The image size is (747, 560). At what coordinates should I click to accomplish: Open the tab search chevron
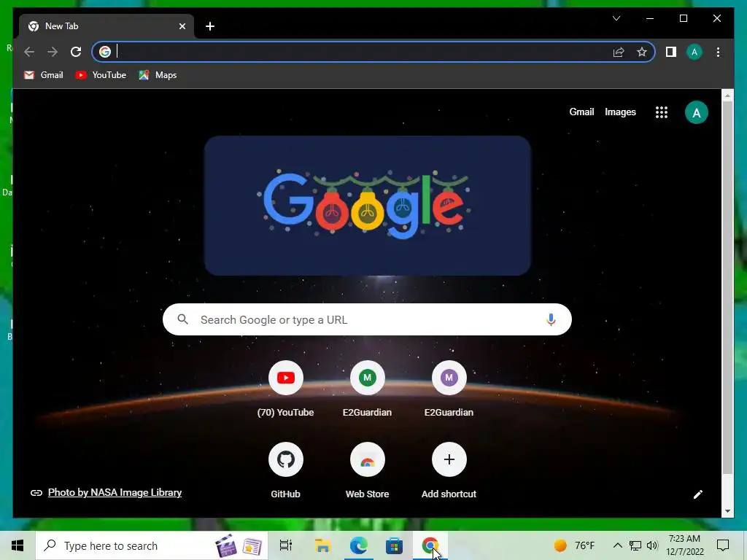coord(616,18)
